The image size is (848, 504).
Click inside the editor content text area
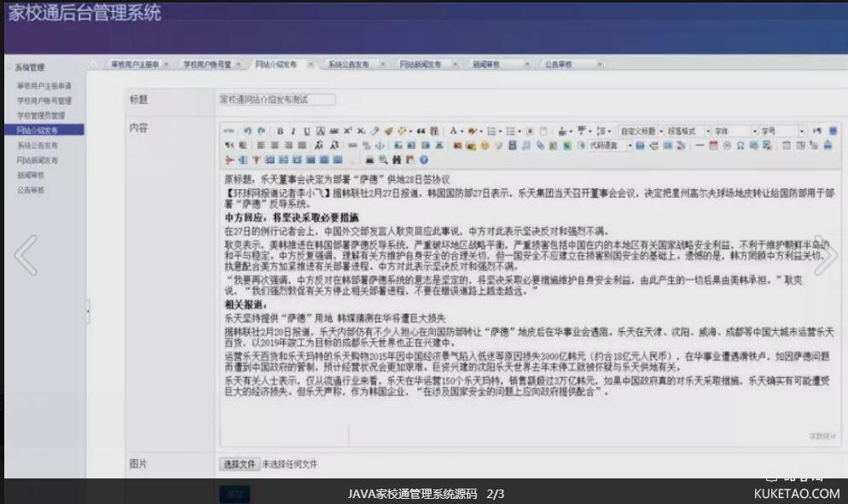coord(530,308)
